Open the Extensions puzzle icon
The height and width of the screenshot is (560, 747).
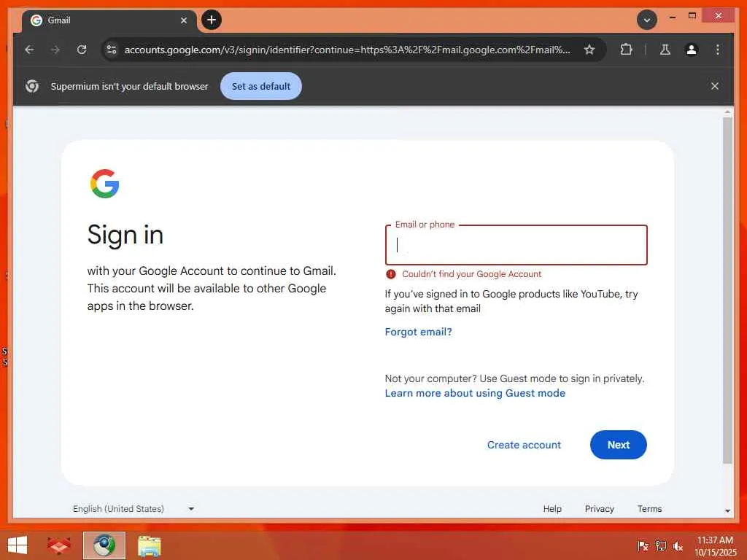tap(626, 50)
